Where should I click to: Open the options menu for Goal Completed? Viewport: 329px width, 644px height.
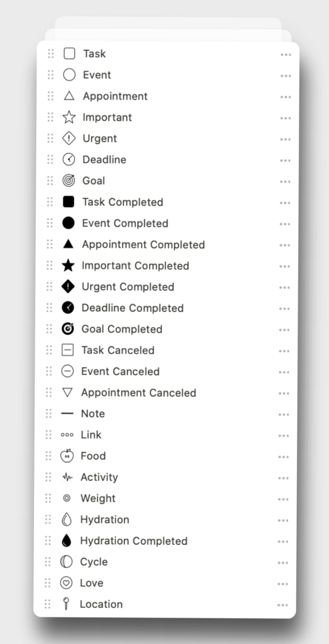point(284,330)
